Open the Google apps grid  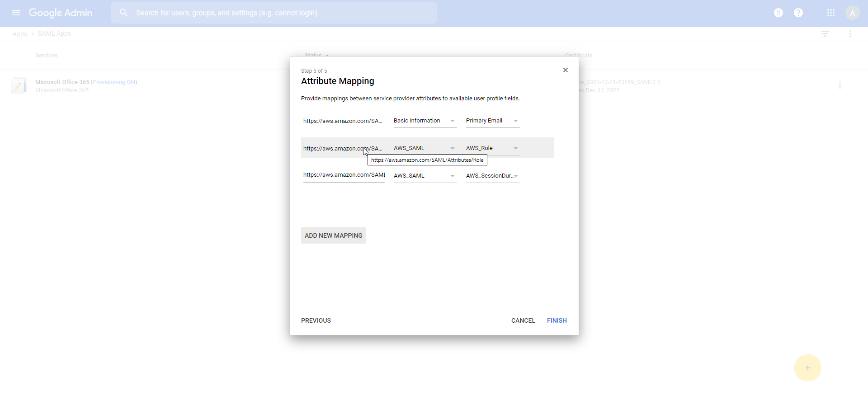(x=831, y=13)
